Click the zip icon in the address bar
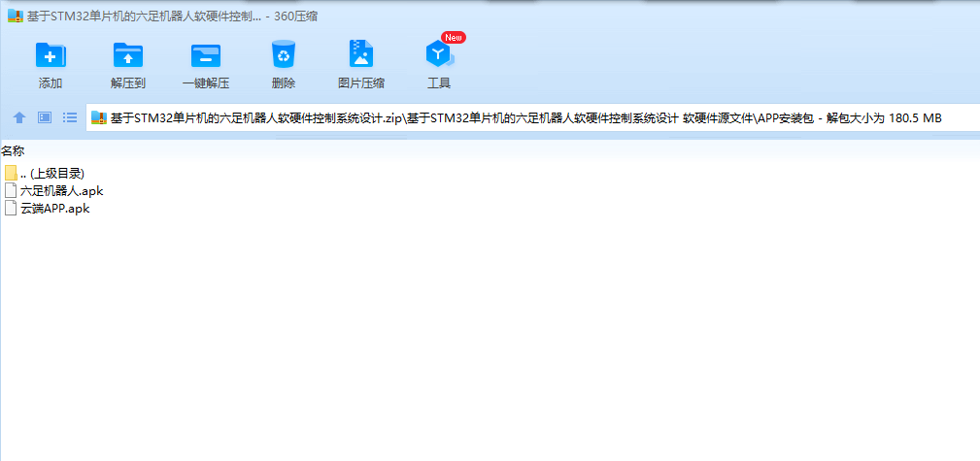 pos(99,117)
